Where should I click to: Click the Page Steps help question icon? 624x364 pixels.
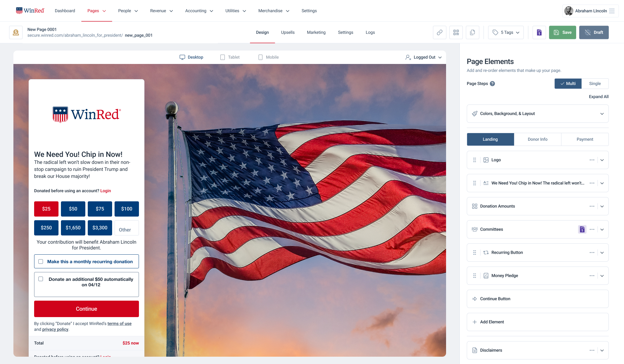click(492, 83)
